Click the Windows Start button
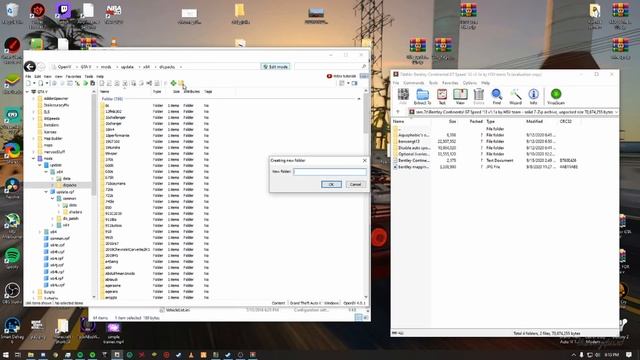This screenshot has height=360, width=640. [6, 355]
